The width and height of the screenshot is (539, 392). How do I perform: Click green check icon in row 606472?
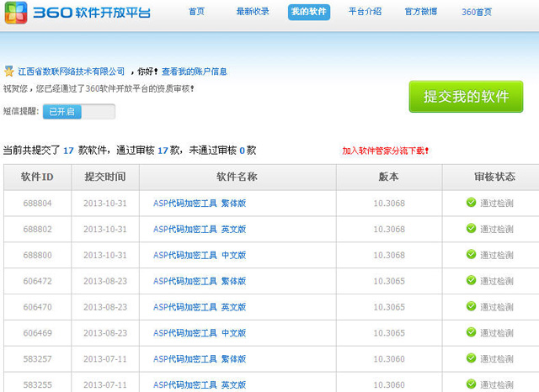pyautogui.click(x=471, y=280)
